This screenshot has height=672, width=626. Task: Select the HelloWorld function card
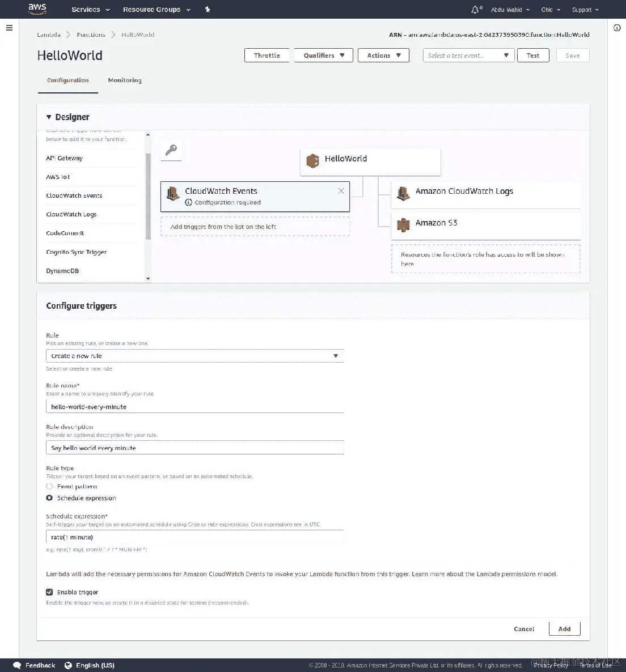tap(370, 162)
